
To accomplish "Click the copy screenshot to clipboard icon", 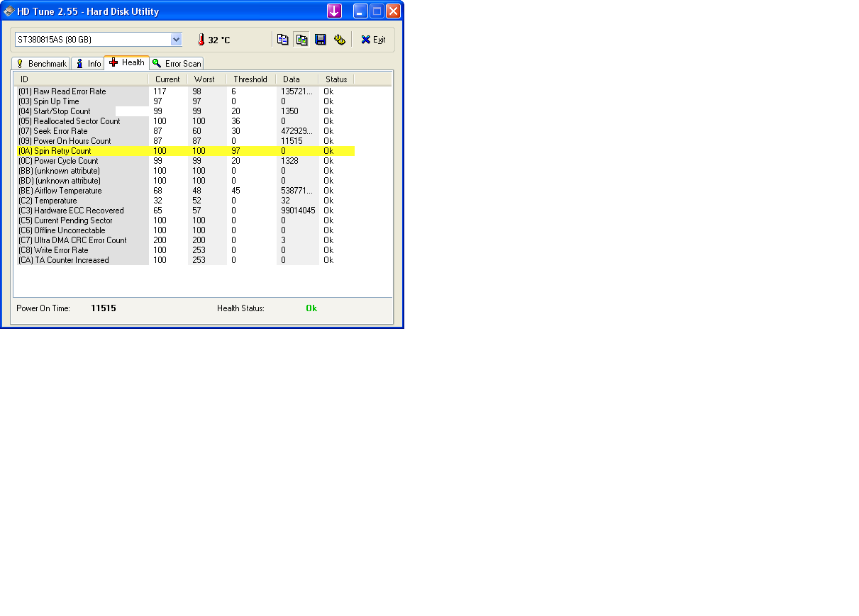I will click(x=301, y=40).
